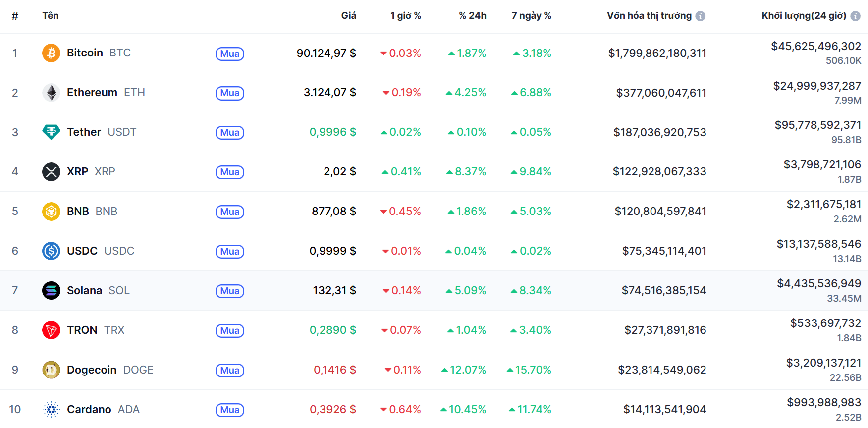The height and width of the screenshot is (428, 868).
Task: Click Mua button for Ethereum
Action: 230,93
